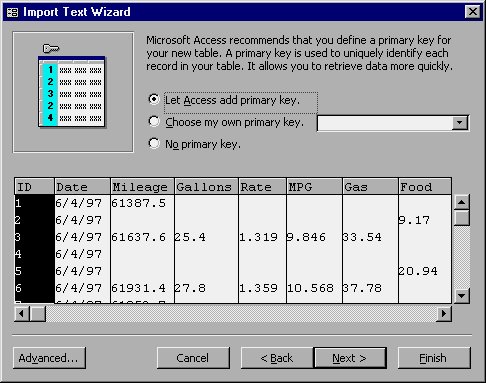Select the ID column header
This screenshot has height=383, width=486.
34,187
